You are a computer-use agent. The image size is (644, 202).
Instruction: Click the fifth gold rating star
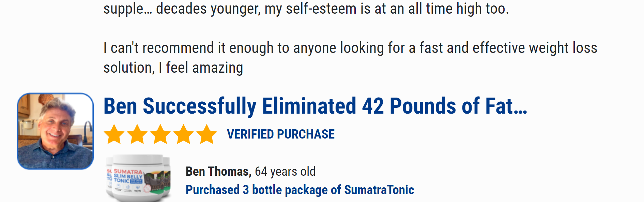tap(207, 134)
